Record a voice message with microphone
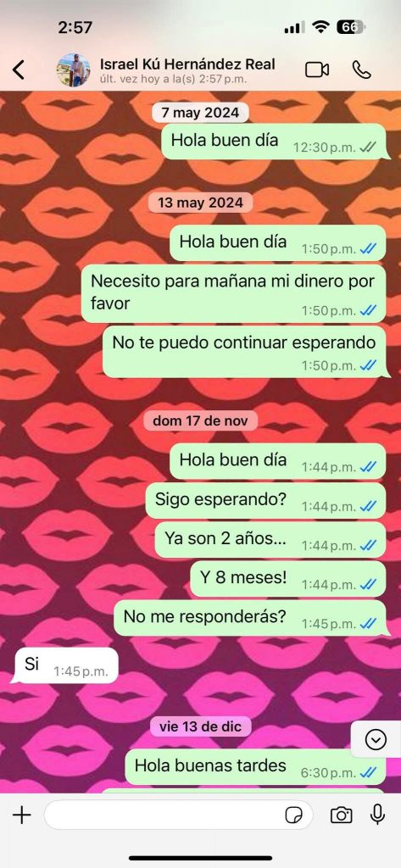This screenshot has height=868, width=401. (x=378, y=815)
